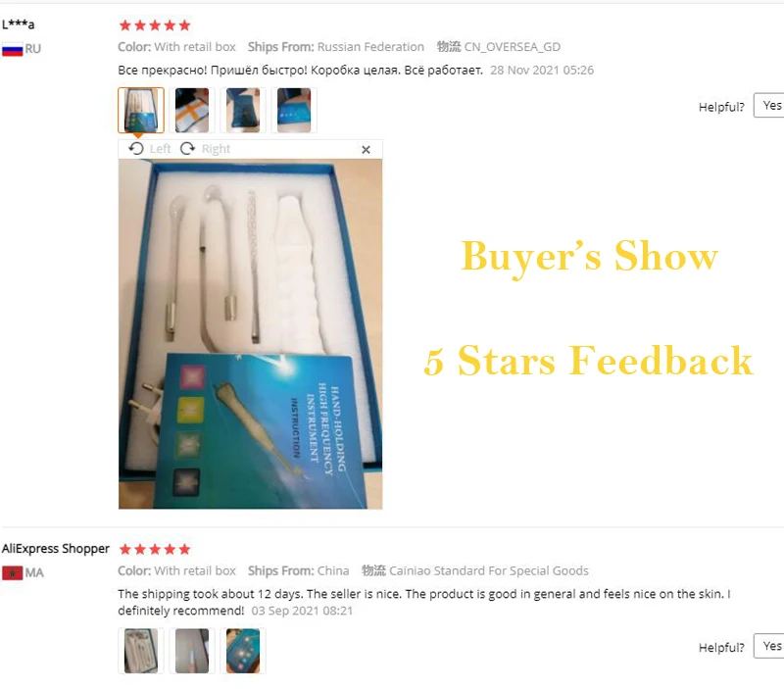Click the enlarged product photo

pyautogui.click(x=251, y=334)
